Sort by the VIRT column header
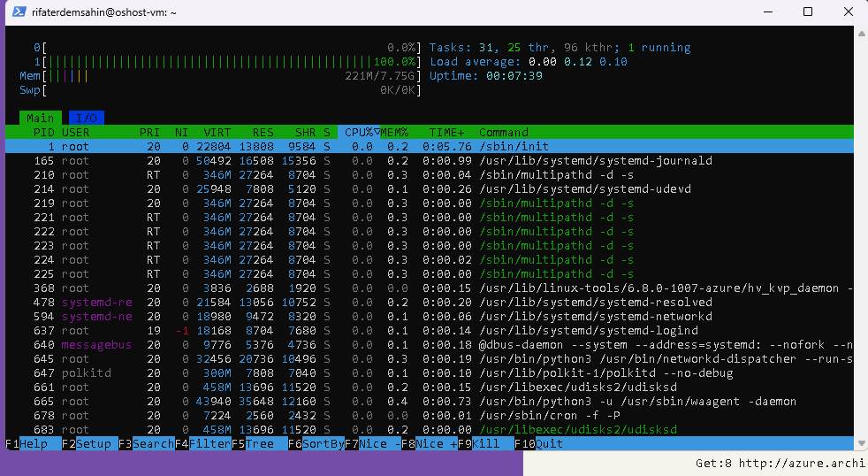This screenshot has width=868, height=476. click(217, 133)
